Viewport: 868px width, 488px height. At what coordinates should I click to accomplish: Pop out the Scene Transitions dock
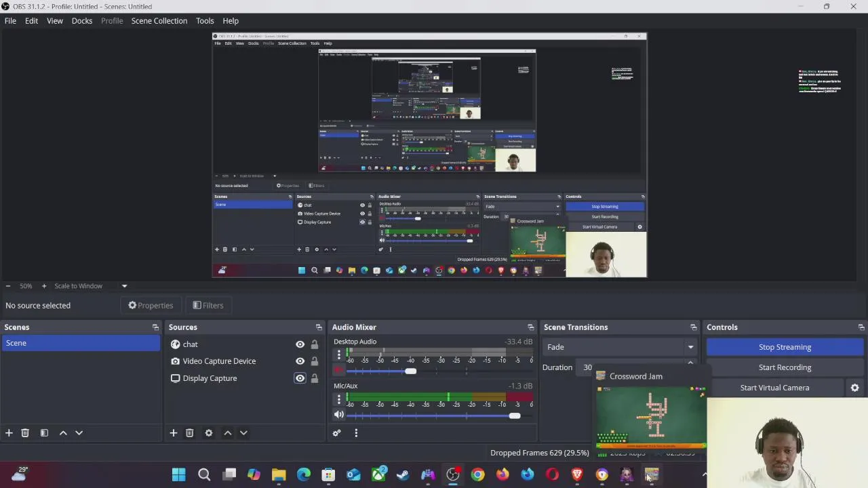click(693, 327)
